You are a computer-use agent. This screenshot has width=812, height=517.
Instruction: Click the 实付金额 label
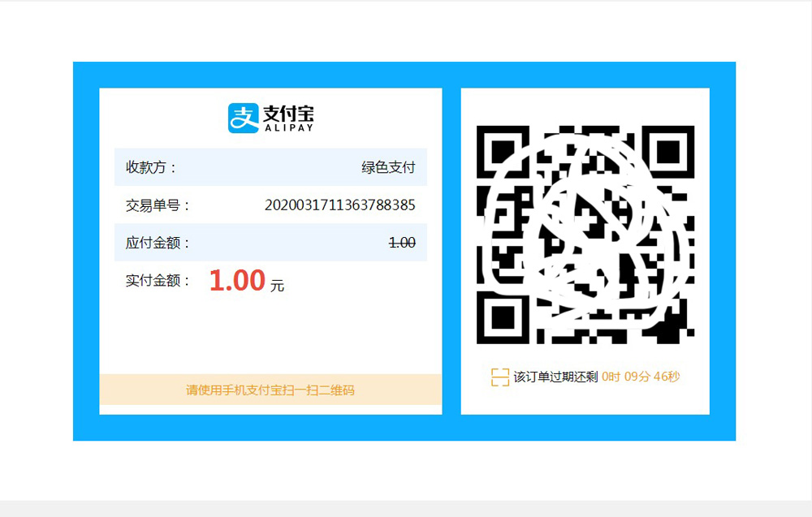(158, 281)
